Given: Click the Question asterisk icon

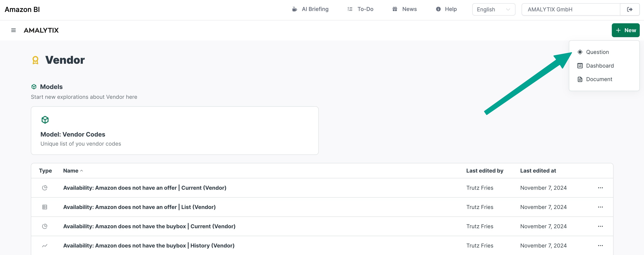Looking at the screenshot, I should 580,52.
